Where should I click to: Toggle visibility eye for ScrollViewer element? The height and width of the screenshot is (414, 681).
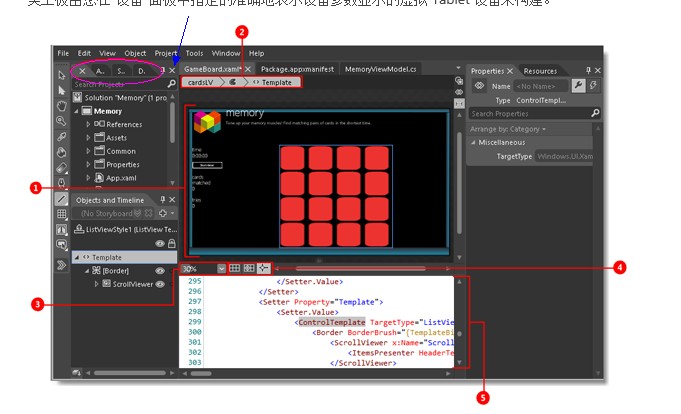pyautogui.click(x=160, y=284)
